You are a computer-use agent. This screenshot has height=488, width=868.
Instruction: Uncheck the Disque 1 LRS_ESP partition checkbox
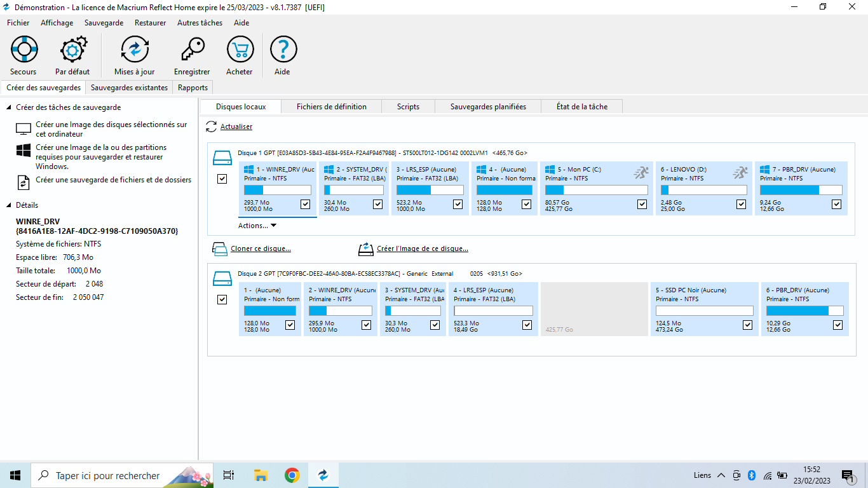coord(458,204)
